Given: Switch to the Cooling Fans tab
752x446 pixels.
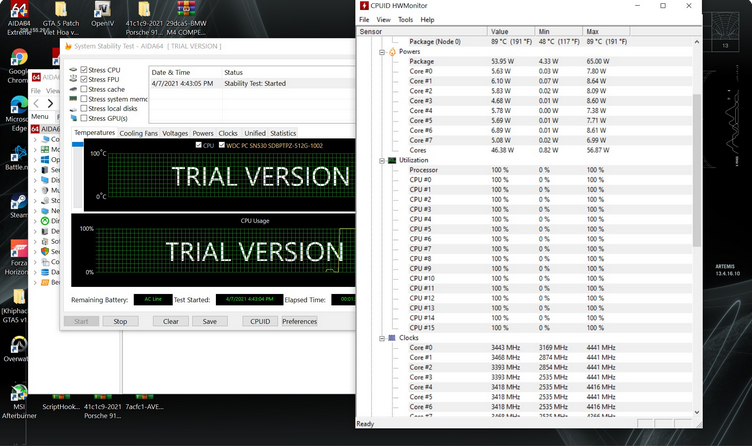Looking at the screenshot, I should [138, 133].
